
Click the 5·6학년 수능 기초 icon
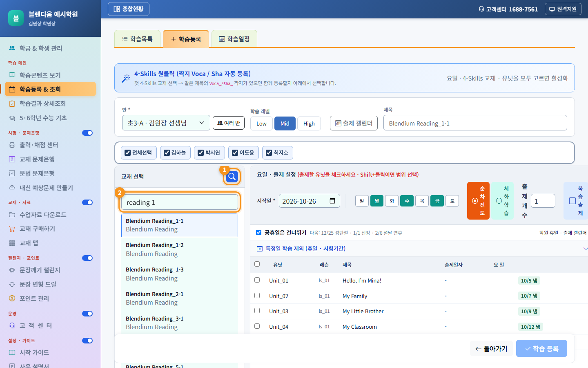click(12, 118)
